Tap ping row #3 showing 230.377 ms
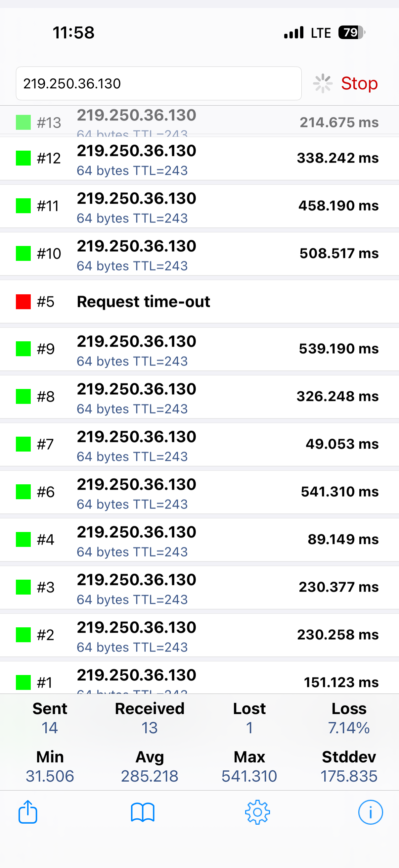This screenshot has width=399, height=868. click(199, 587)
